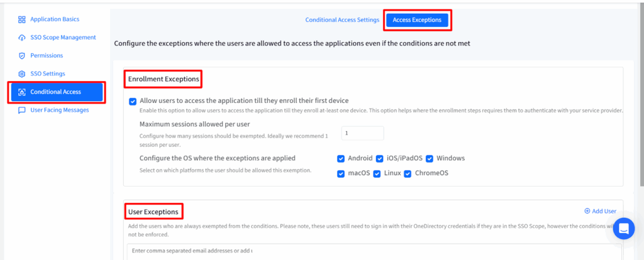The image size is (644, 260).
Task: Open the chat support bubble
Action: click(x=624, y=229)
